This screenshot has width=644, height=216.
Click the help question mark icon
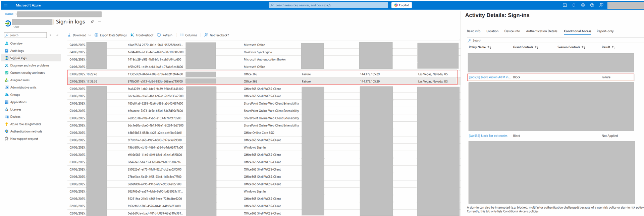592,5
